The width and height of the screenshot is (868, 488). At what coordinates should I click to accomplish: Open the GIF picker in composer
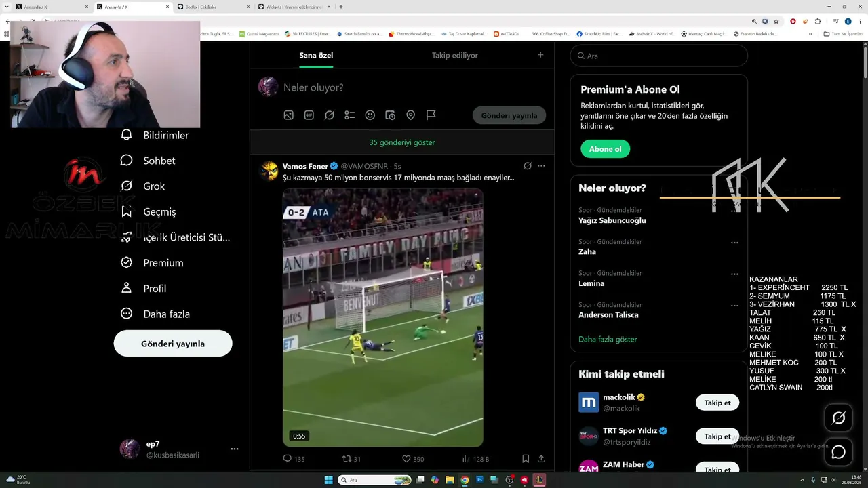(x=309, y=115)
